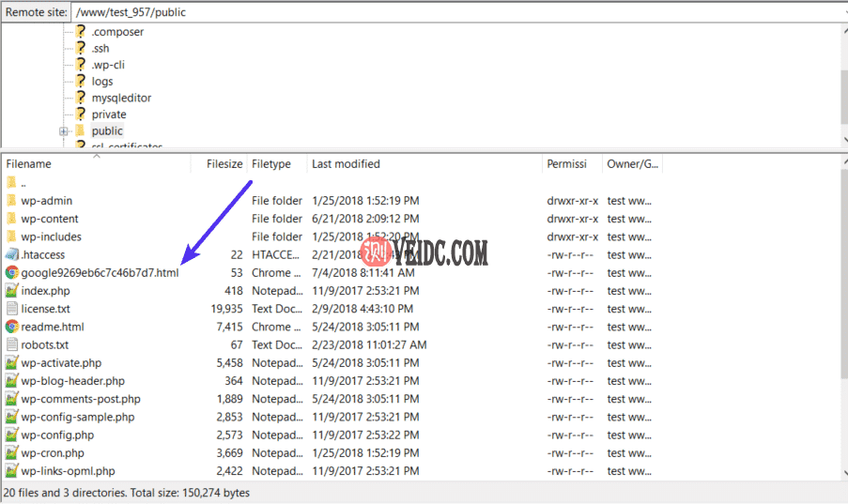Click the mysqleditor folder question-mark icon

coord(81,98)
